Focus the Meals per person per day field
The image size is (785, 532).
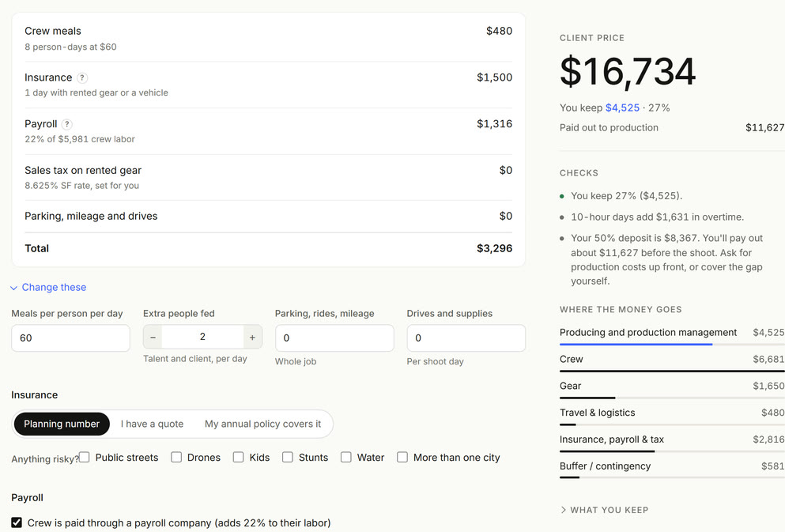click(70, 338)
